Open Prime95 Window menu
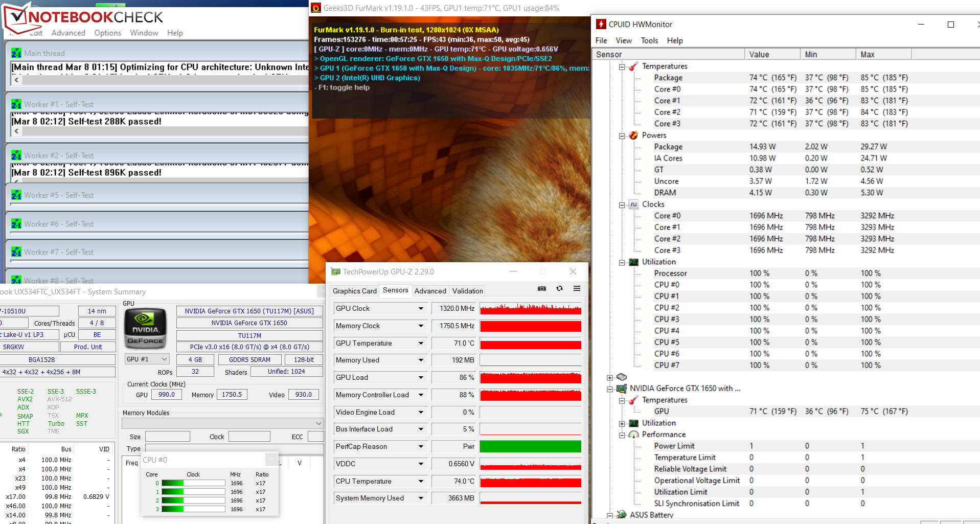This screenshot has height=524, width=980. click(x=144, y=33)
